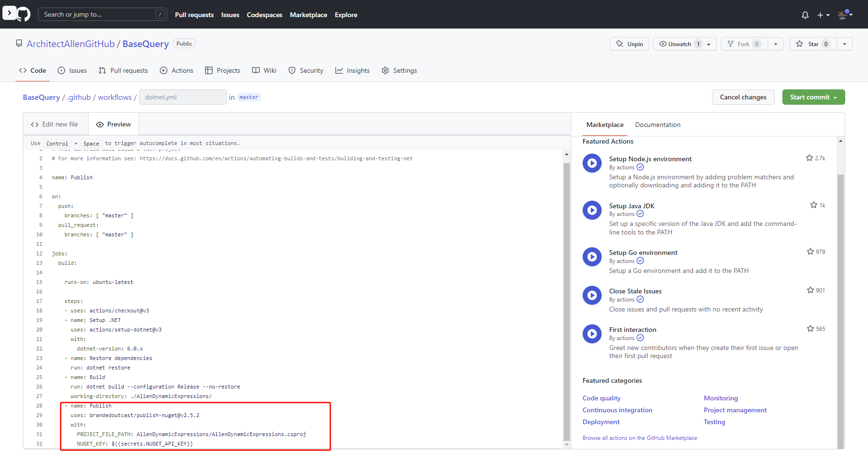Open the Start commit dropdown

point(813,97)
